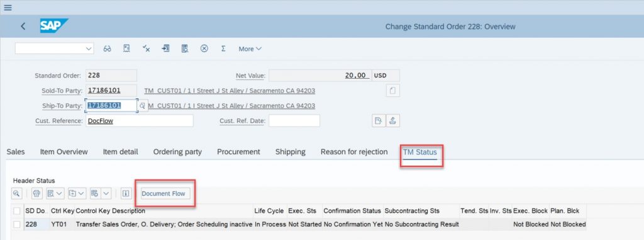
Task: Select the Reason for rejection tab
Action: (x=354, y=152)
